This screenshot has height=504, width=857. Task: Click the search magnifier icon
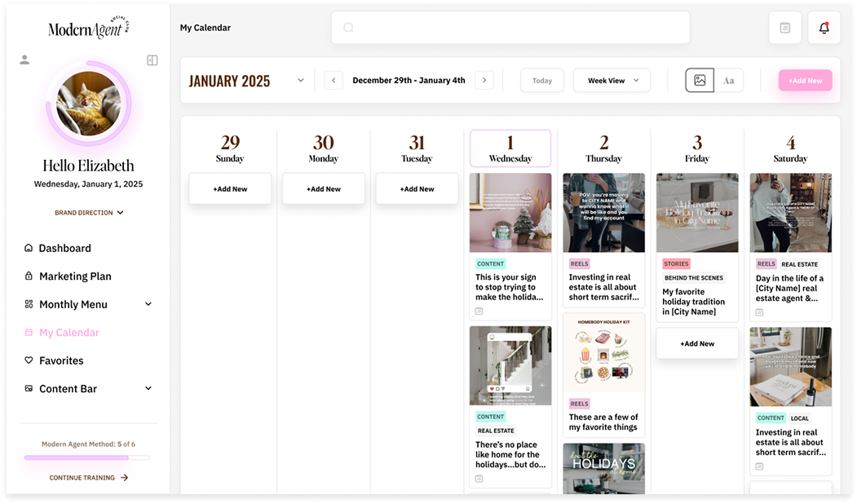tap(348, 28)
